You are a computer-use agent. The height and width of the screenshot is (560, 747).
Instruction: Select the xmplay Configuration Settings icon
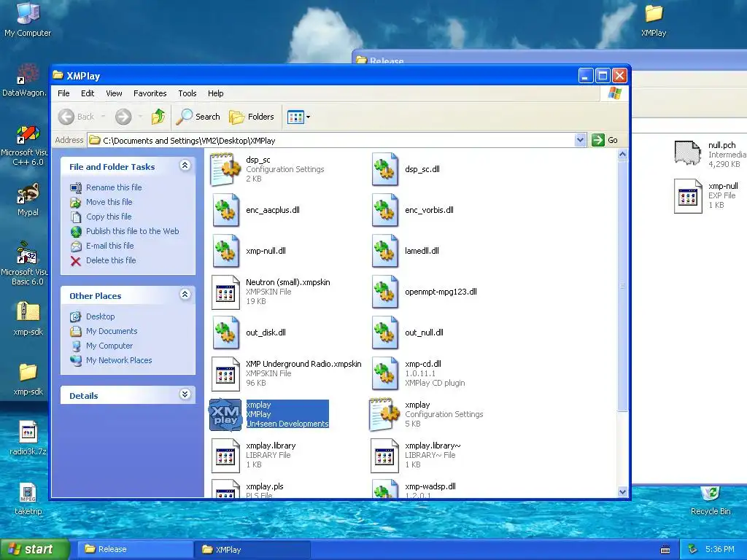384,414
